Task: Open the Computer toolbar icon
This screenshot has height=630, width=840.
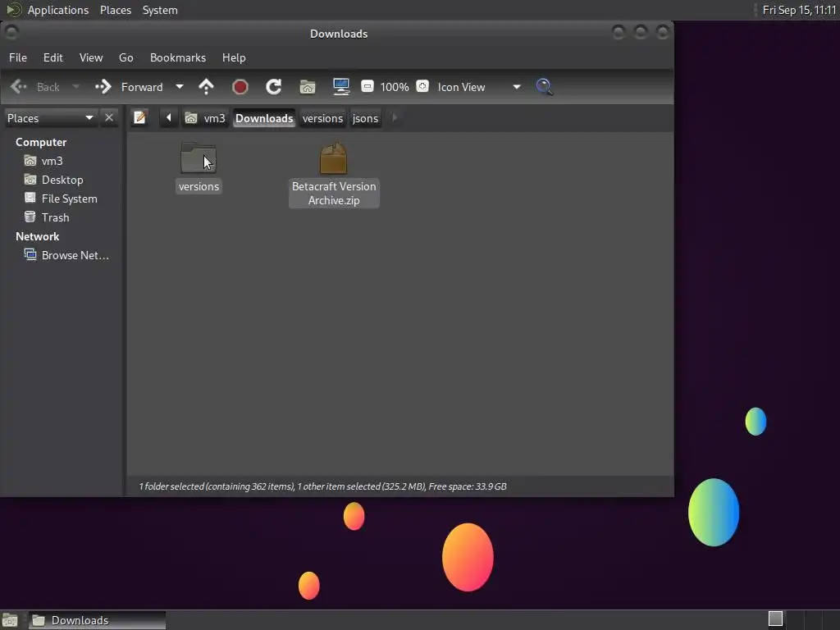Action: [341, 87]
